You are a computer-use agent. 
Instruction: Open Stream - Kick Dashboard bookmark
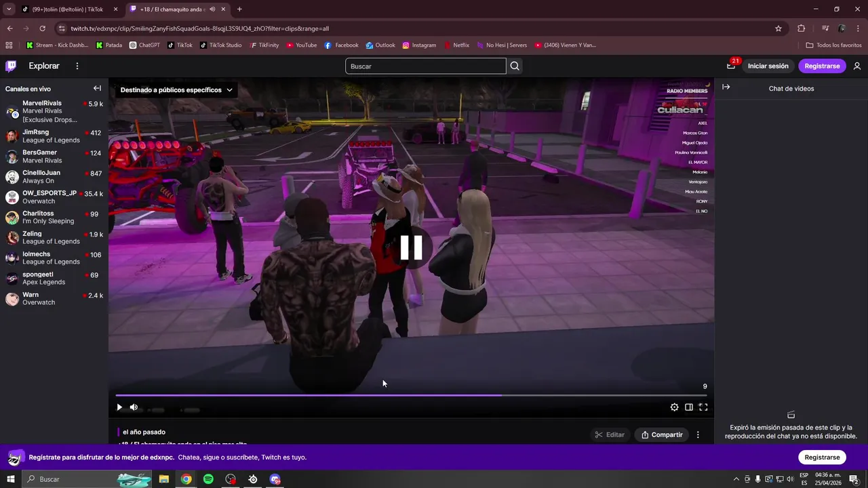click(x=58, y=45)
